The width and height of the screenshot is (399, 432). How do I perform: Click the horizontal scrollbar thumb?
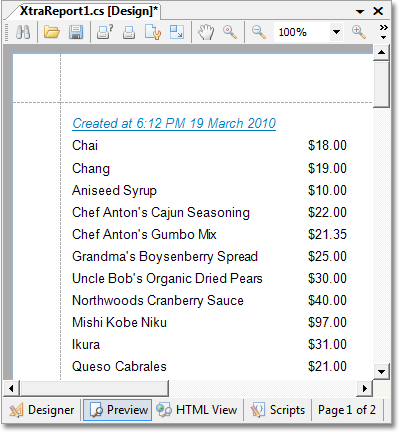(x=94, y=388)
